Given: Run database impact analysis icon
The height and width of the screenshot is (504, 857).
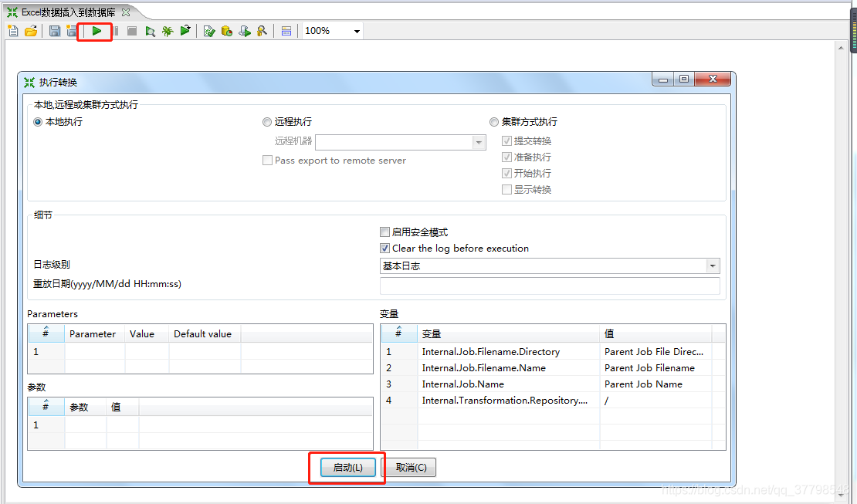Looking at the screenshot, I should click(x=227, y=31).
